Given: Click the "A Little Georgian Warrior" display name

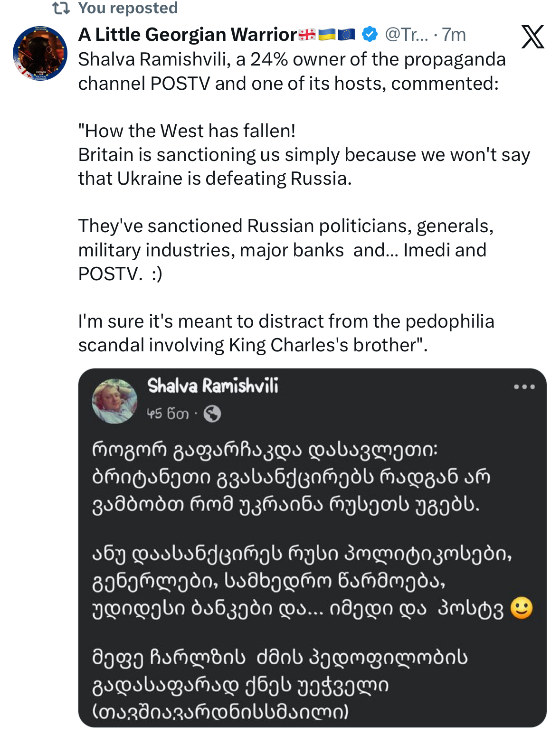Looking at the screenshot, I should (188, 35).
